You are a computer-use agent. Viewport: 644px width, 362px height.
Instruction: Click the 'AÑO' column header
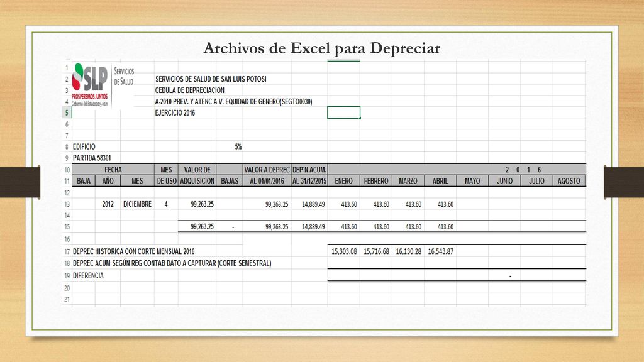(x=108, y=180)
